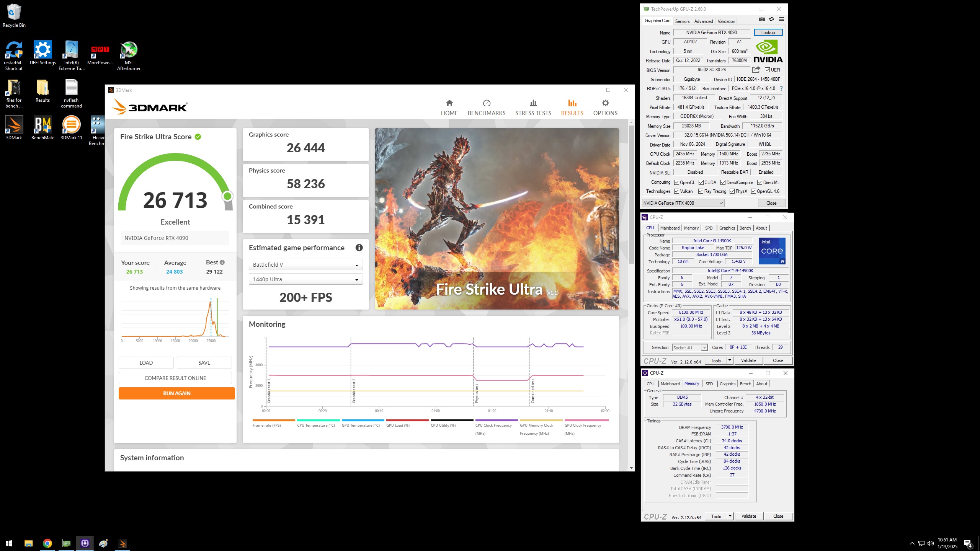Toggle the DirectCompute checkbox in GPU-Z
Image resolution: width=980 pixels, height=551 pixels.
click(x=723, y=183)
